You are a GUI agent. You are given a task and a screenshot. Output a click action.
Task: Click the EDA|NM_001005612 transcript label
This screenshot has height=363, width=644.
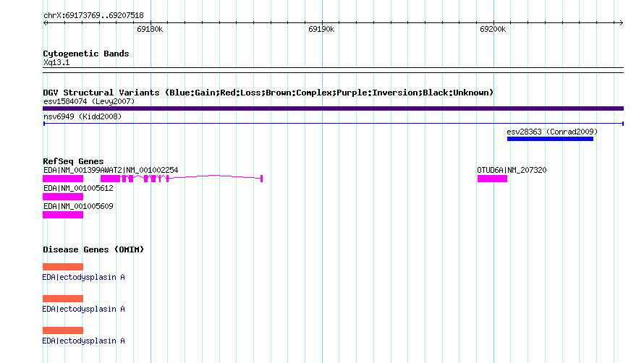(78, 188)
